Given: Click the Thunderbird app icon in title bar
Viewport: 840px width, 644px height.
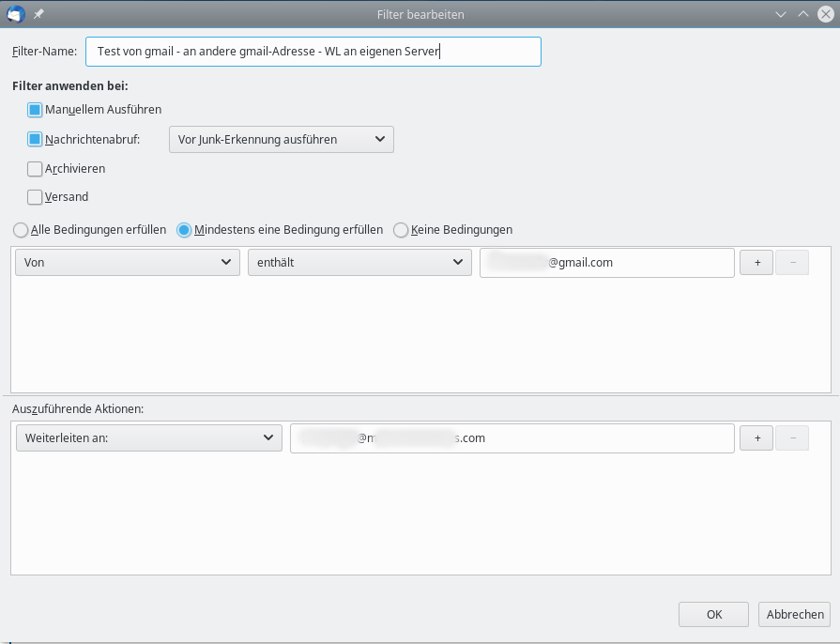Looking at the screenshot, I should 16,14.
